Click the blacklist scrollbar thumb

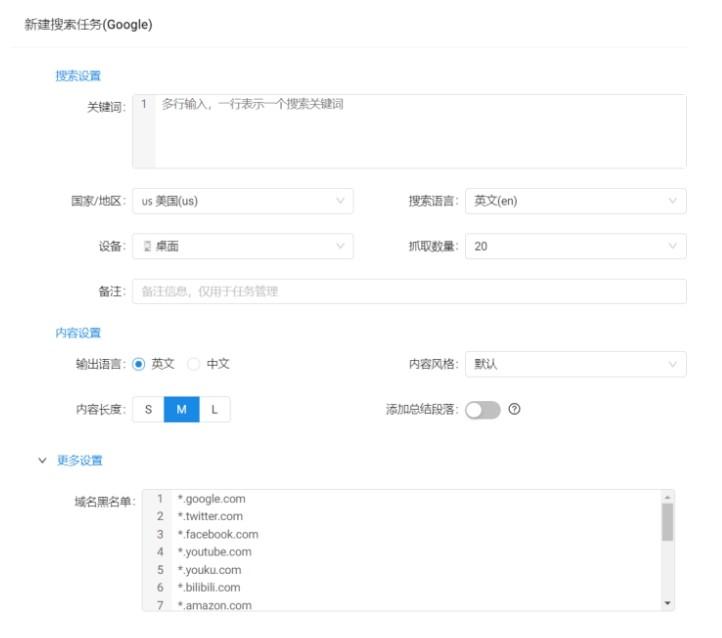coord(667,522)
